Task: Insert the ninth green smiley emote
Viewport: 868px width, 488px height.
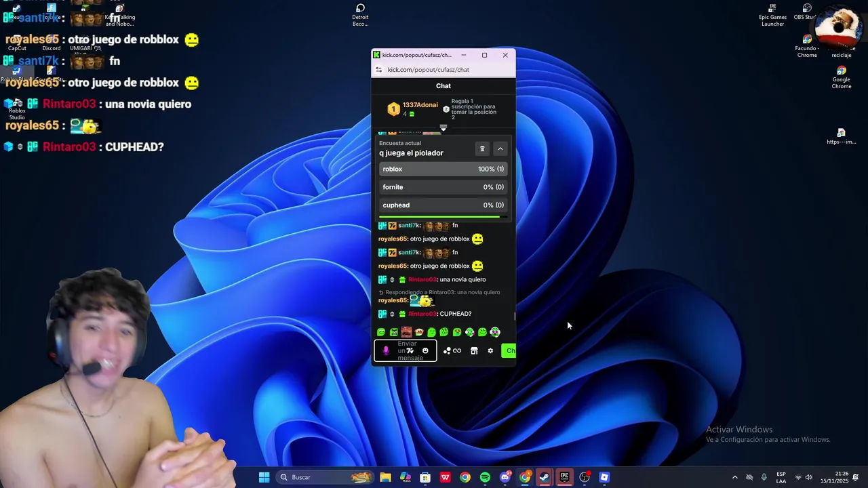Action: point(482,332)
